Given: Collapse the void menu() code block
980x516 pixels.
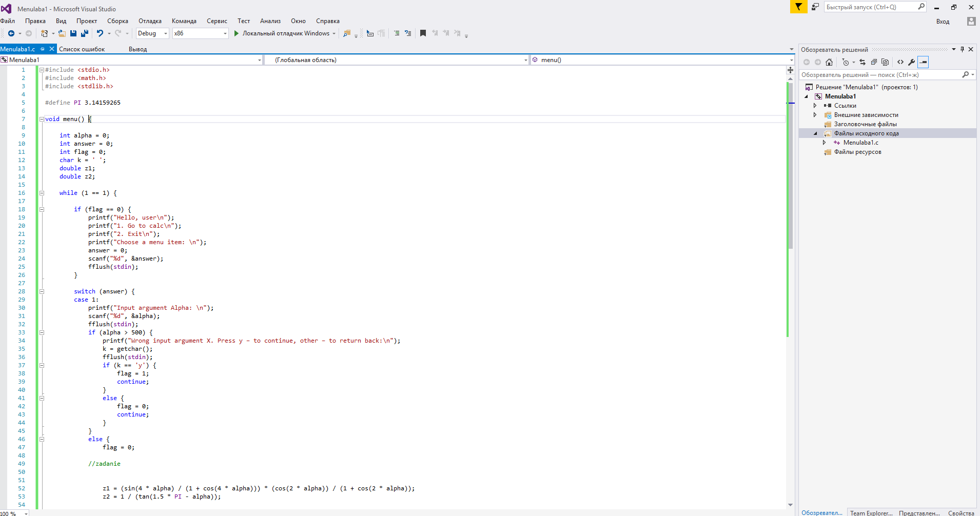Looking at the screenshot, I should click(42, 119).
